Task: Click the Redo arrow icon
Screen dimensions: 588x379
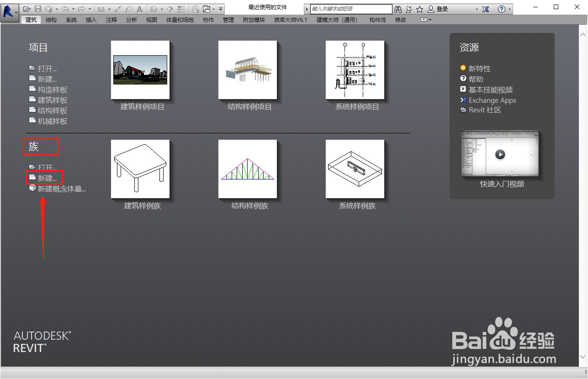Action: pyautogui.click(x=81, y=9)
